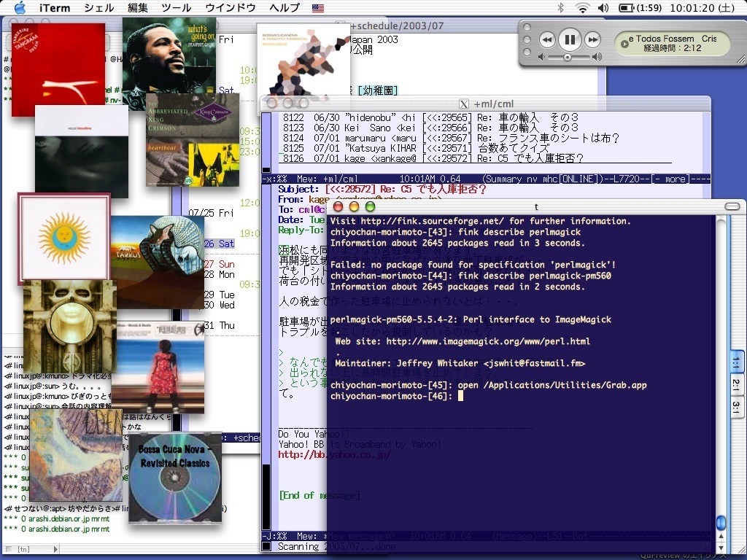Viewport: 747px width, 560px height.
Task: Click the yellow minimize button of window t
Action: pos(354,206)
